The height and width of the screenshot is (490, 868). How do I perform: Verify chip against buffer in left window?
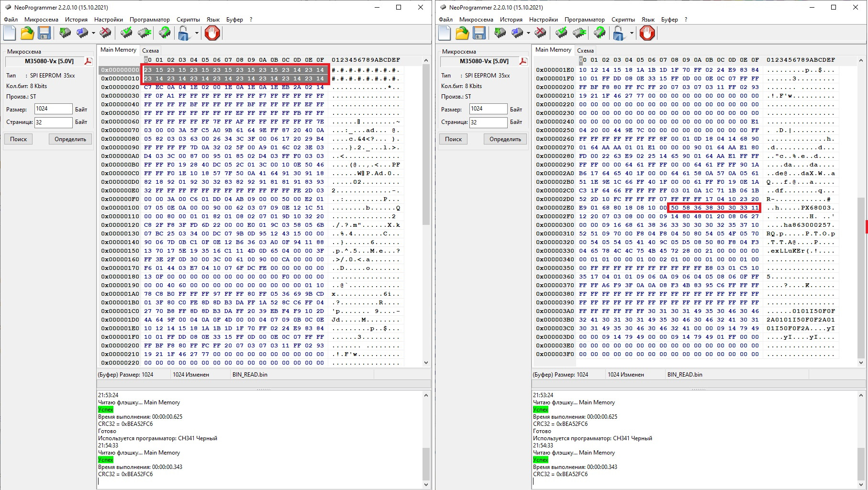coord(145,33)
